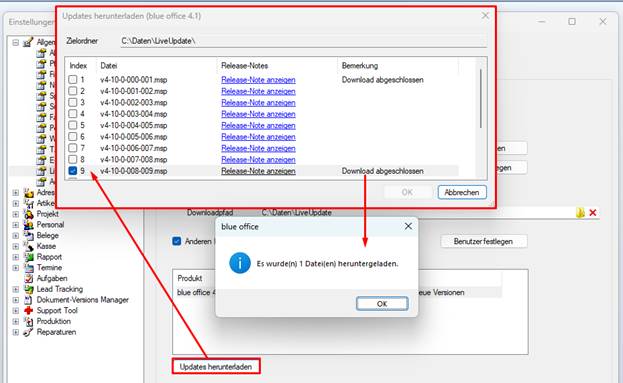Expand the Support Tool tree node

(15, 311)
